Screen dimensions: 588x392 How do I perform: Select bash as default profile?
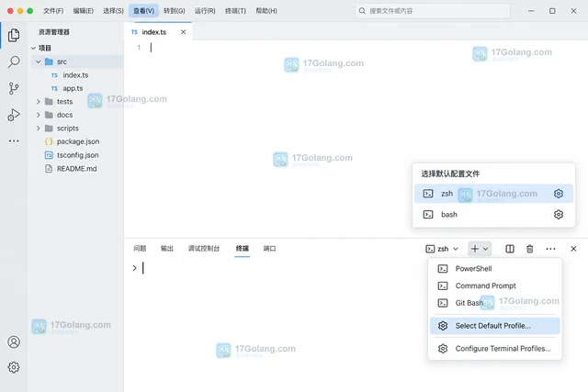pyautogui.click(x=493, y=215)
